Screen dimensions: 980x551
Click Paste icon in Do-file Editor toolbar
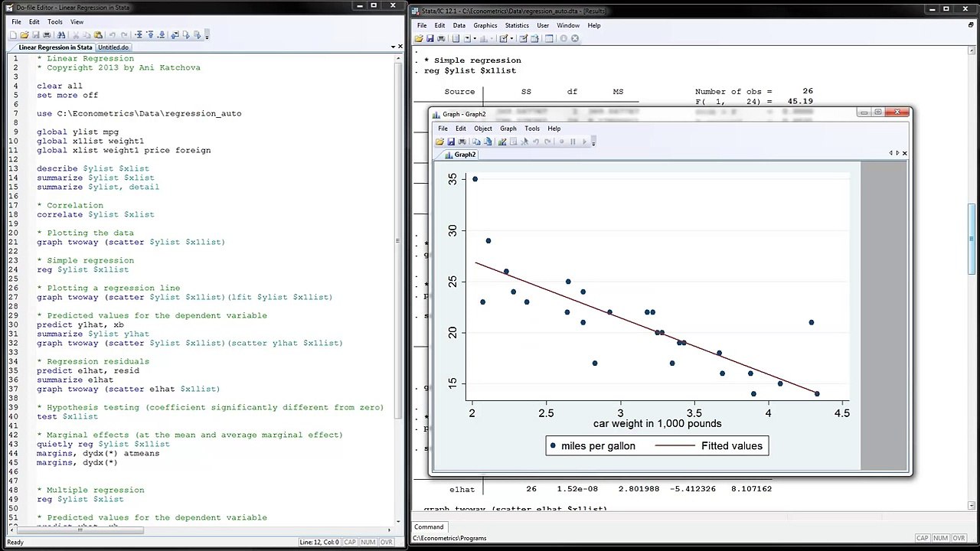pyautogui.click(x=98, y=34)
